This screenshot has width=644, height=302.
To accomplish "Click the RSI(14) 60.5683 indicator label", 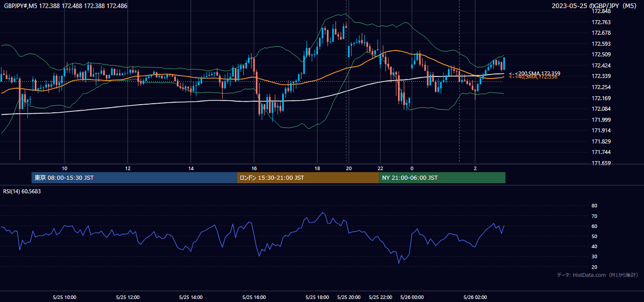I will click(x=22, y=191).
